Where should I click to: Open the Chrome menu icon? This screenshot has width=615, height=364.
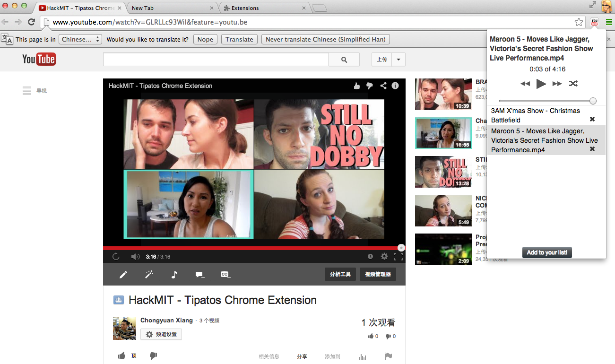(x=609, y=22)
